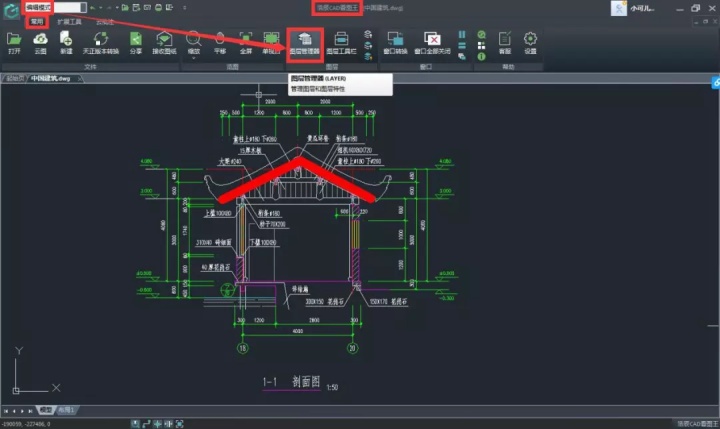720x429 pixels.
Task: Click the four-squares icon in 帮助 group
Action: point(481,45)
